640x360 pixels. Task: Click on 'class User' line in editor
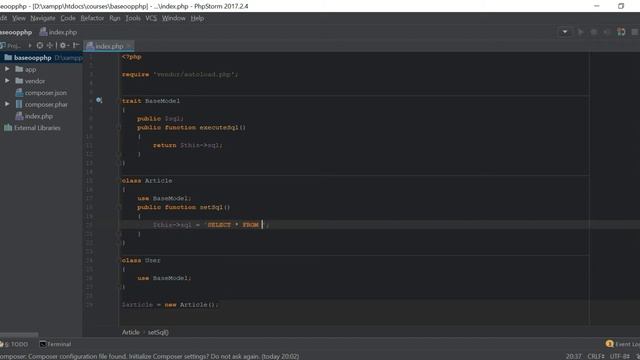[141, 260]
